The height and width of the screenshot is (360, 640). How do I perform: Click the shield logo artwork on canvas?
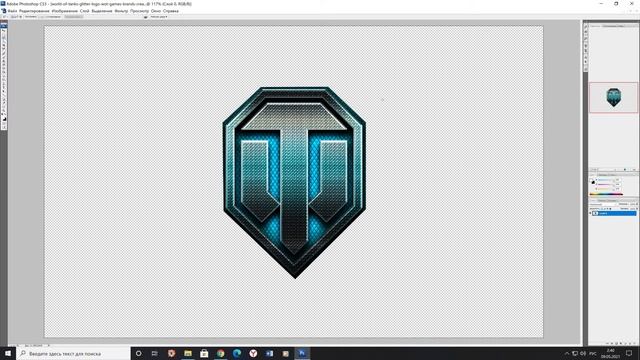(294, 182)
